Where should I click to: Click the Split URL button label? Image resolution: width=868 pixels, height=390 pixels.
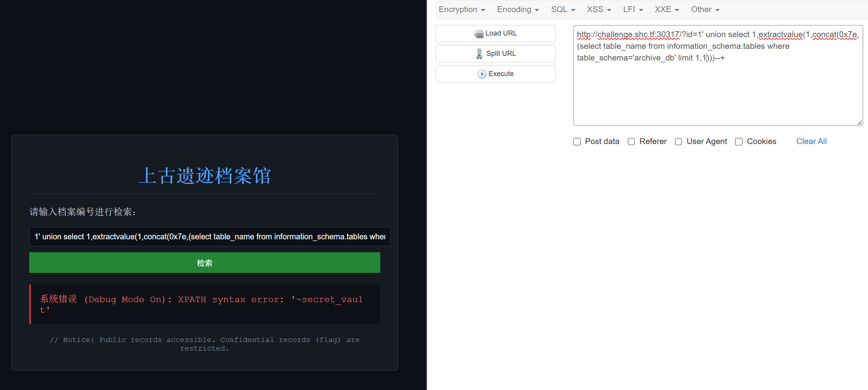501,53
